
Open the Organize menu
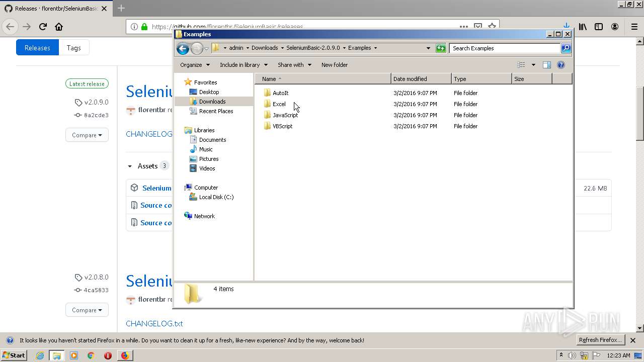click(x=195, y=65)
